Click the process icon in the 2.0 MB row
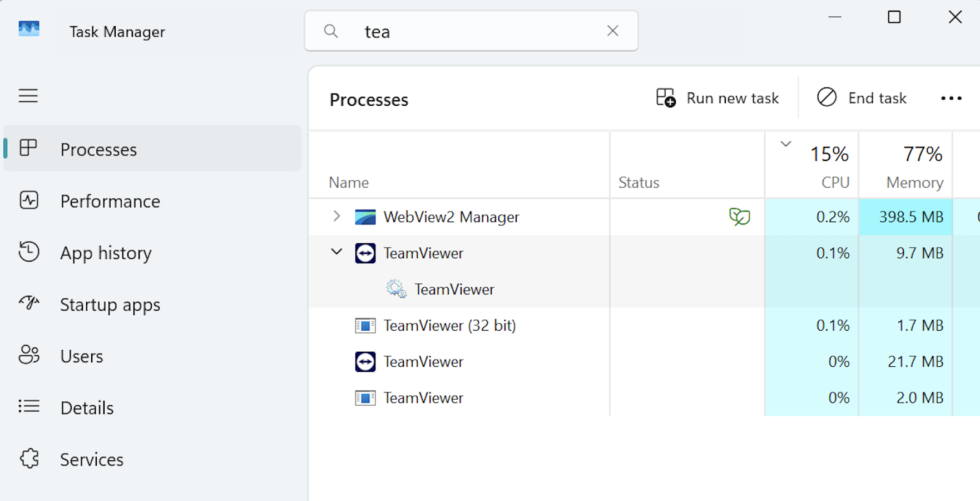 pos(365,398)
